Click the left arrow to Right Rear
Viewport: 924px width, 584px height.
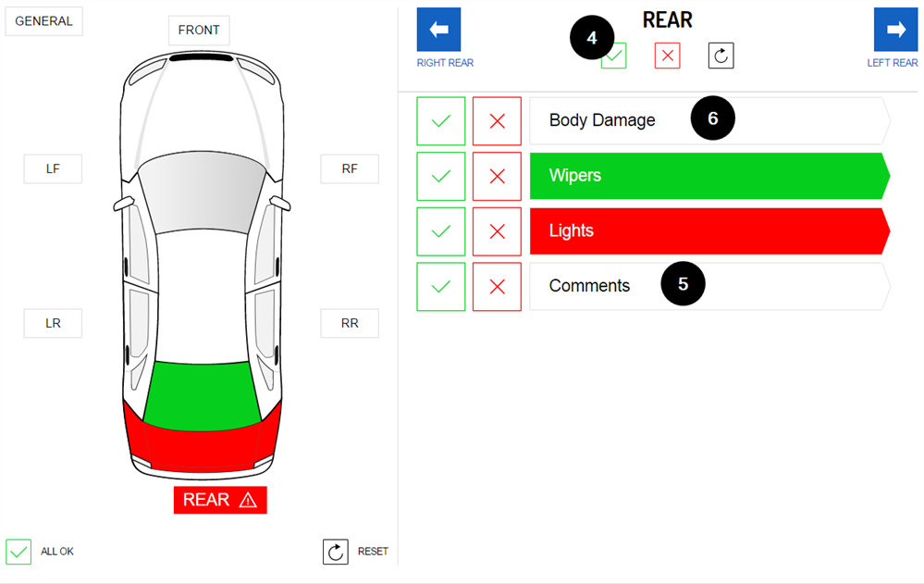[x=439, y=30]
